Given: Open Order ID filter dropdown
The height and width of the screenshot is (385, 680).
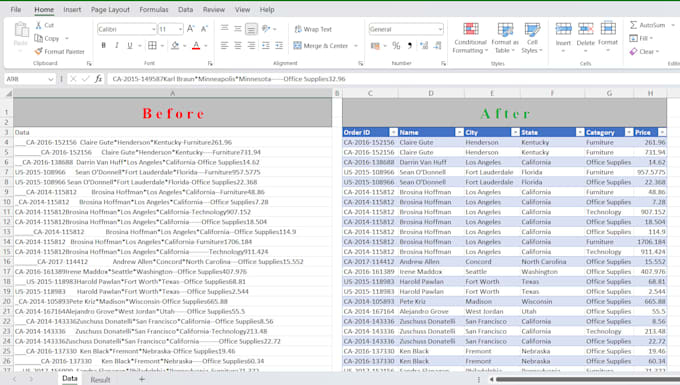Looking at the screenshot, I should [393, 132].
